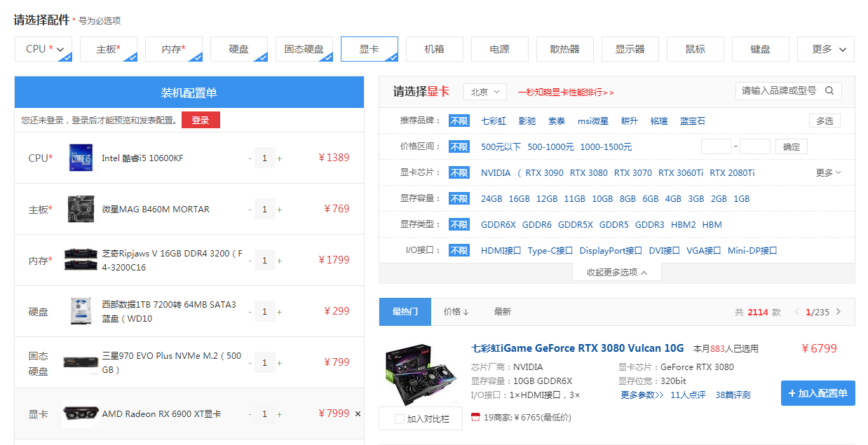Click the minimum price input box
This screenshot has height=445, width=868.
716,146
